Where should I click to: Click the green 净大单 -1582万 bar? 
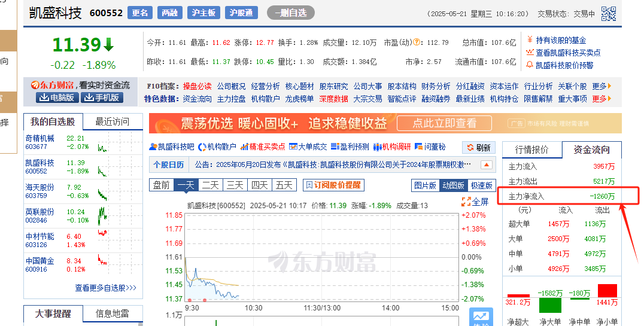tap(550, 305)
